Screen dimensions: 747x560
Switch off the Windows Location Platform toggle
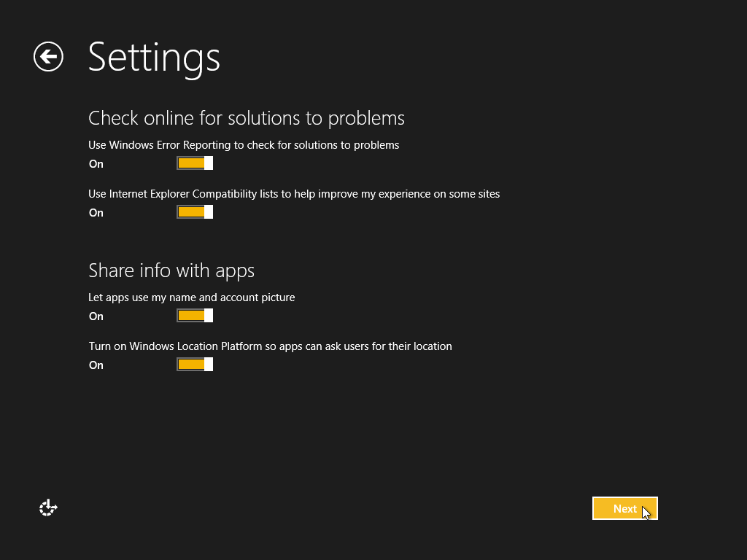[194, 365]
